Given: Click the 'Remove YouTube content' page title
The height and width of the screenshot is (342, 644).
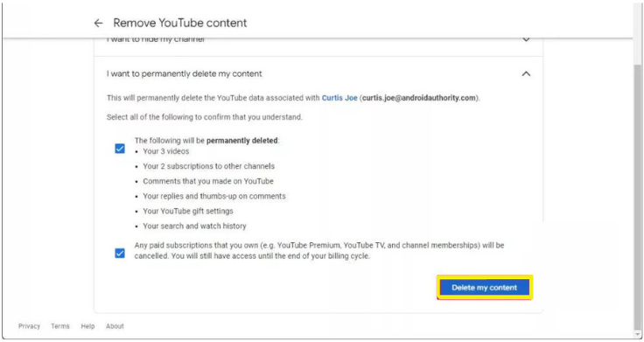Looking at the screenshot, I should point(180,23).
